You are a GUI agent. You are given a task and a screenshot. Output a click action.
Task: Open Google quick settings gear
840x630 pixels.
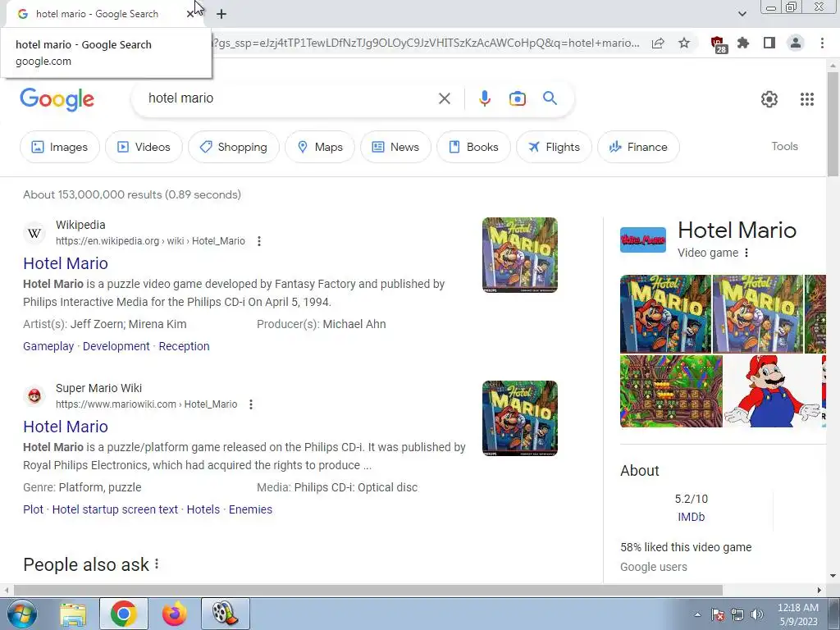tap(769, 99)
